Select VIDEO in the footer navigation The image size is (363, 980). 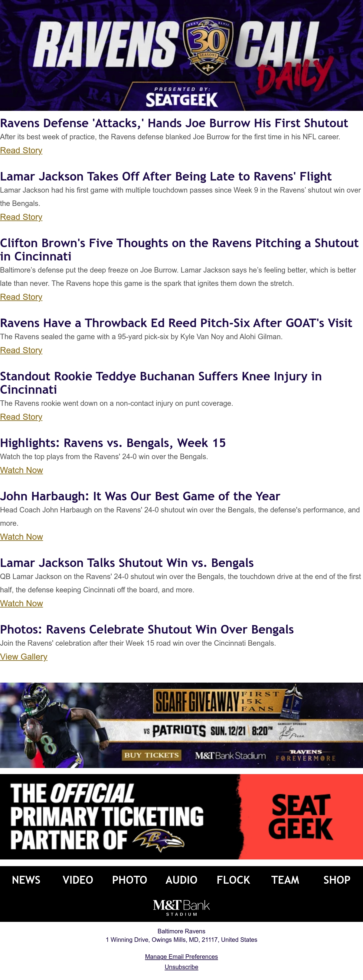[77, 879]
